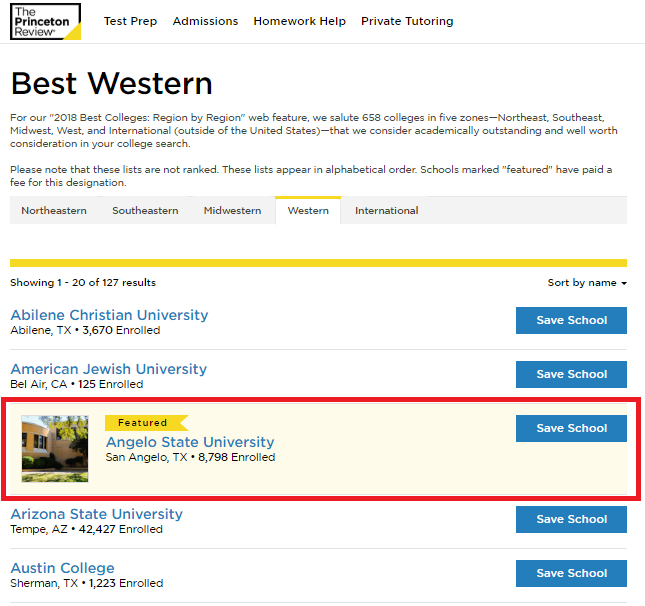Save American Jewish University

(571, 374)
